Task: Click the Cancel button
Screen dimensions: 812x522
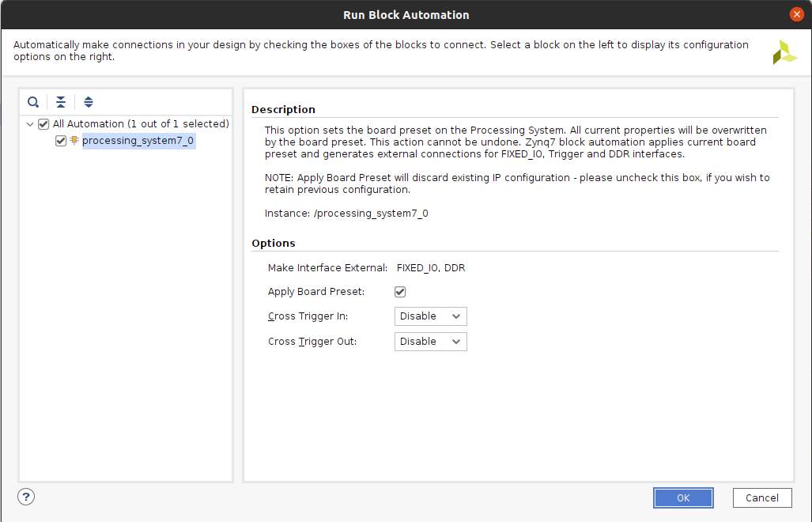Action: click(x=762, y=497)
